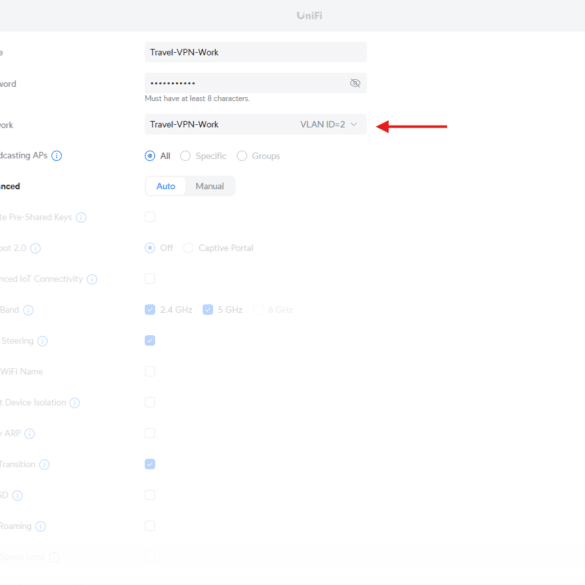The width and height of the screenshot is (585, 585).
Task: Toggle the 2.4 GHz band checkbox
Action: point(150,310)
